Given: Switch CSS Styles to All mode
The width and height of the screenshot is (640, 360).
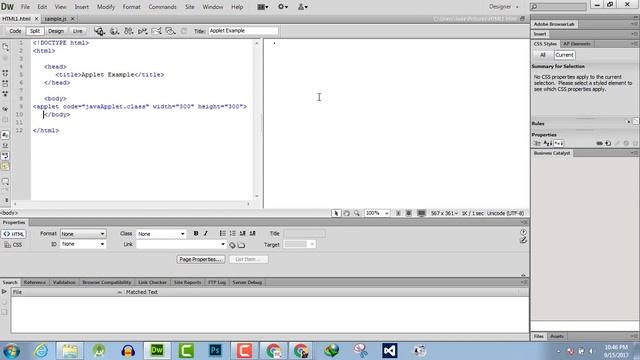Looking at the screenshot, I should click(542, 55).
